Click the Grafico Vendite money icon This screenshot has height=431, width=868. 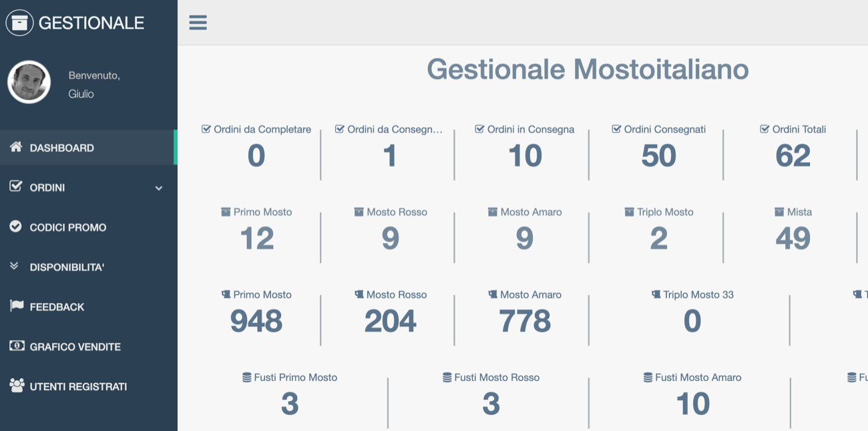tap(16, 346)
